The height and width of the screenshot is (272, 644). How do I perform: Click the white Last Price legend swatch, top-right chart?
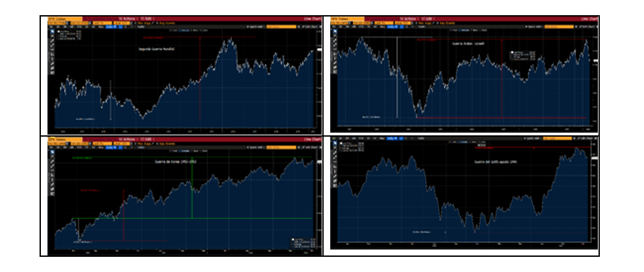click(x=512, y=51)
